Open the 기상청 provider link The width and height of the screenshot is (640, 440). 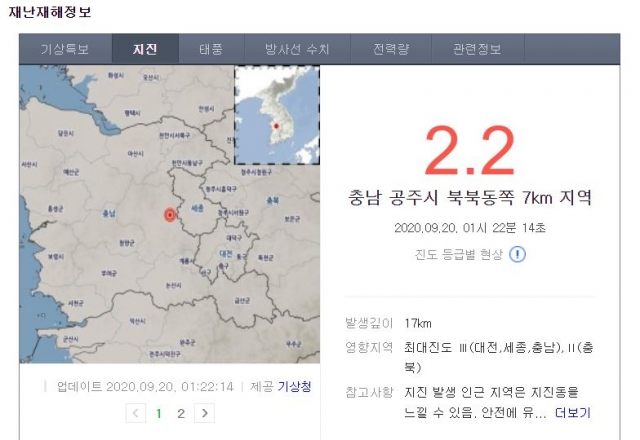[x=294, y=386]
